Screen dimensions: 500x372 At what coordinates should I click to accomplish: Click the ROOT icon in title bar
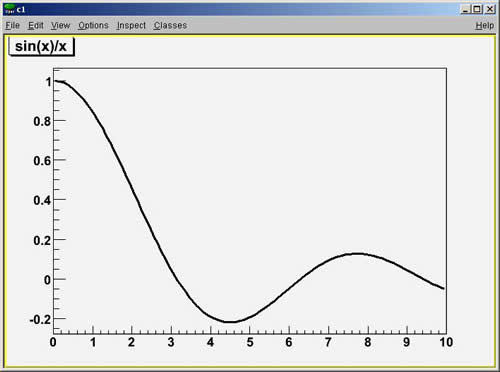point(10,9)
